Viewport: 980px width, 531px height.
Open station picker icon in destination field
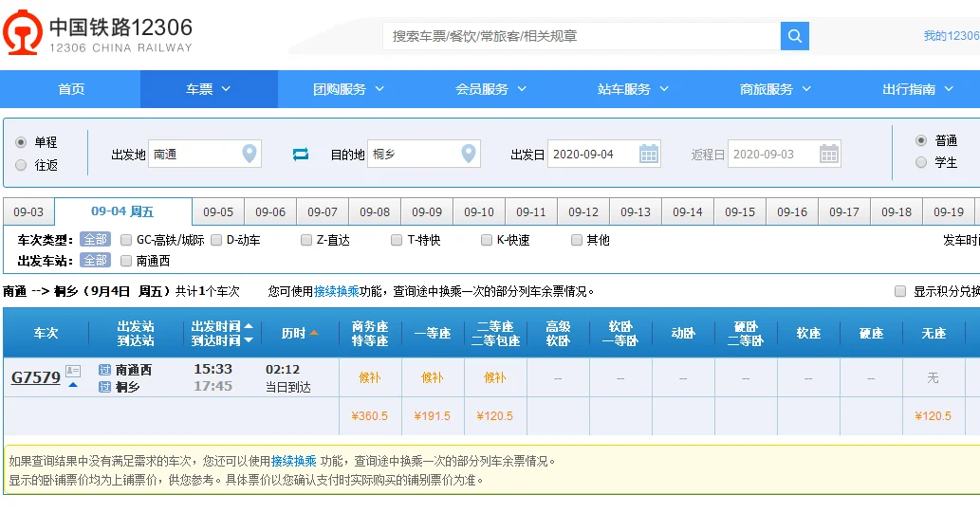468,154
